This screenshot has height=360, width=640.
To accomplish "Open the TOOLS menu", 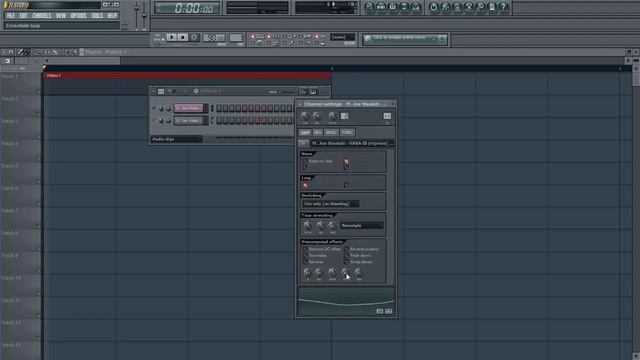I will click(x=97, y=16).
